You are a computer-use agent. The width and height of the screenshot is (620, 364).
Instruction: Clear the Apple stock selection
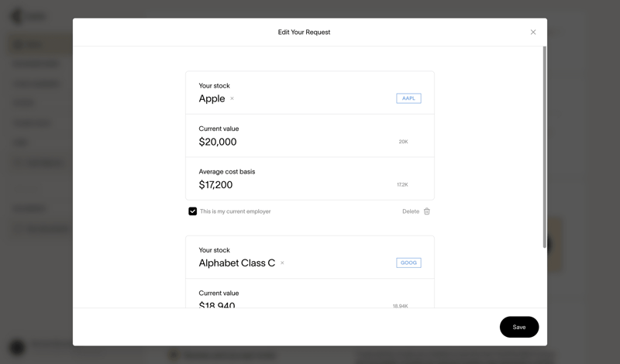pyautogui.click(x=232, y=99)
